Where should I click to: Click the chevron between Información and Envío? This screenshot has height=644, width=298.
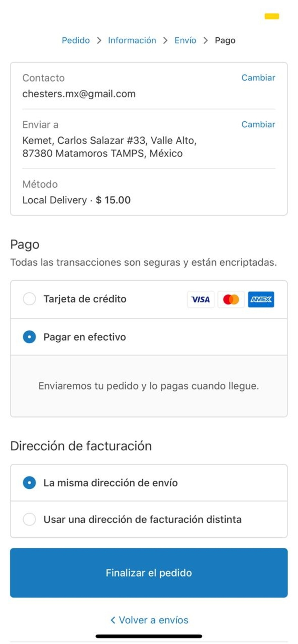pos(165,40)
